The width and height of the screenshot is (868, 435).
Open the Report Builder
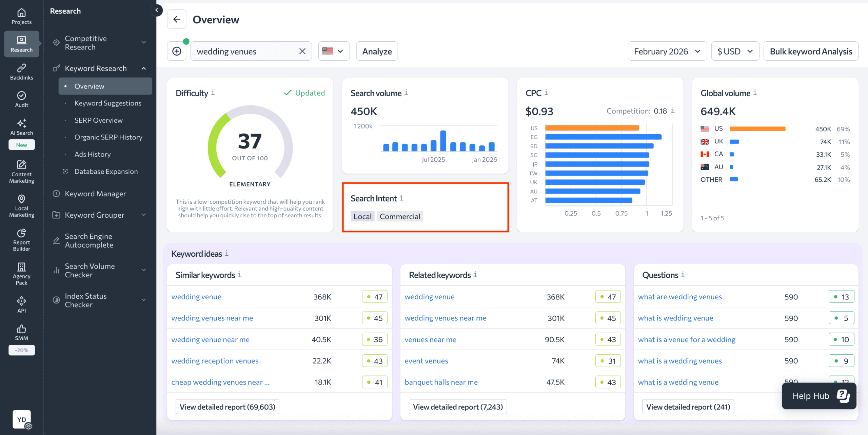(x=21, y=240)
